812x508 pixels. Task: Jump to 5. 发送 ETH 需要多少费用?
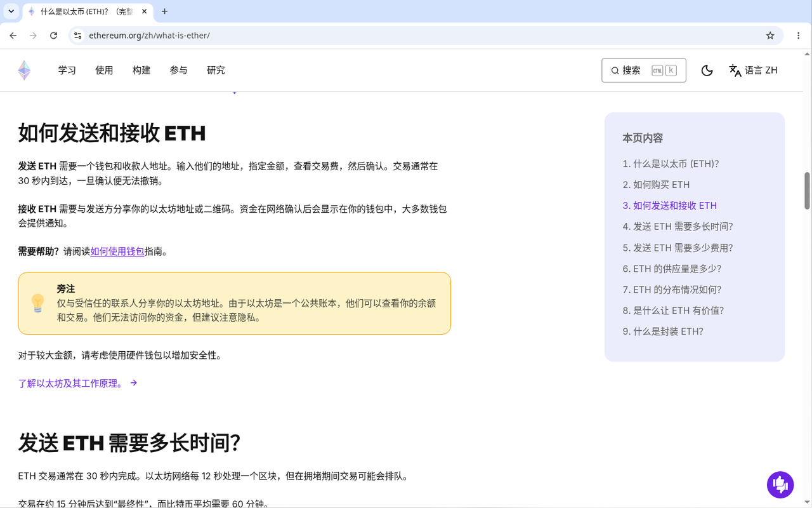678,248
